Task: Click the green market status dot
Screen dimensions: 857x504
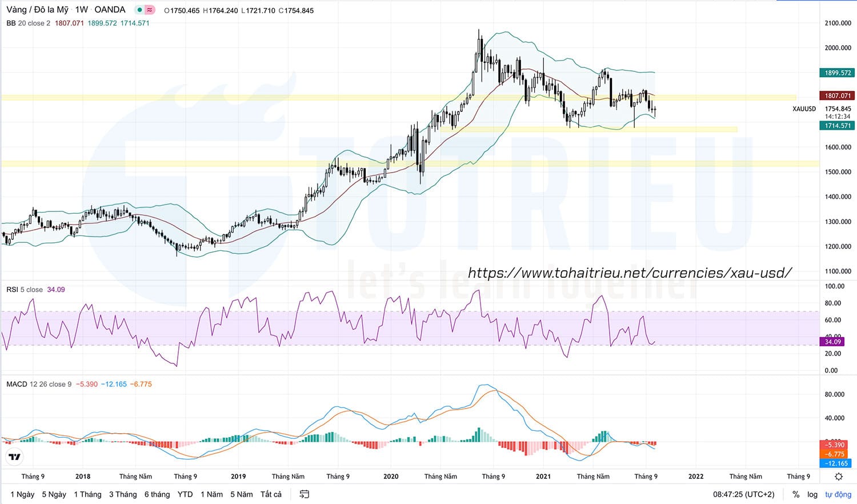Action: 139,10
